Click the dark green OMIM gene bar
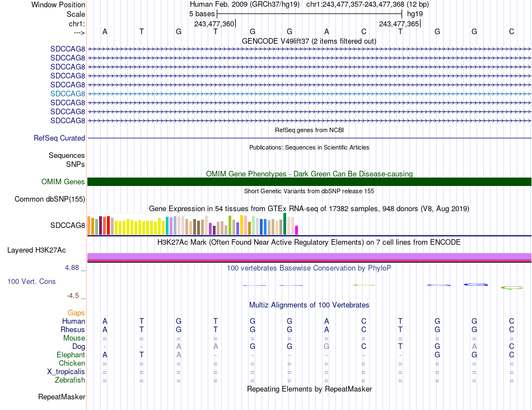The width and height of the screenshot is (532, 410). coord(309,181)
